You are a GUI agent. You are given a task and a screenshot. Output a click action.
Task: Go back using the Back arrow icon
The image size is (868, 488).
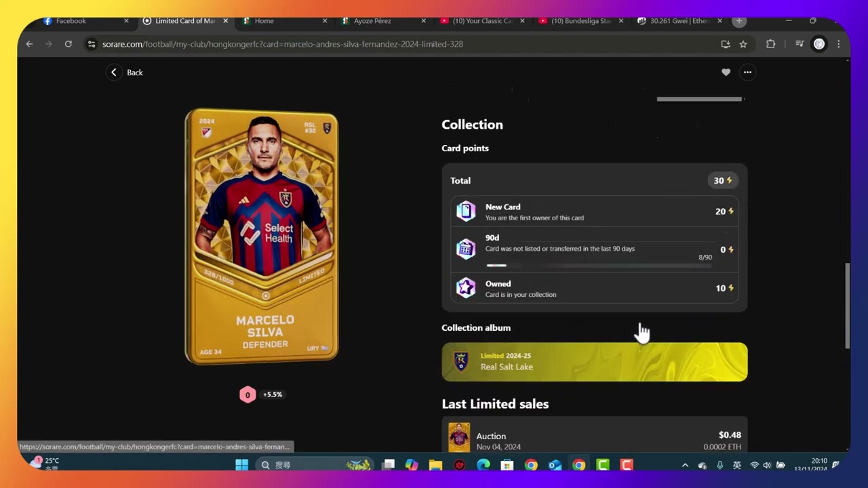coord(114,73)
